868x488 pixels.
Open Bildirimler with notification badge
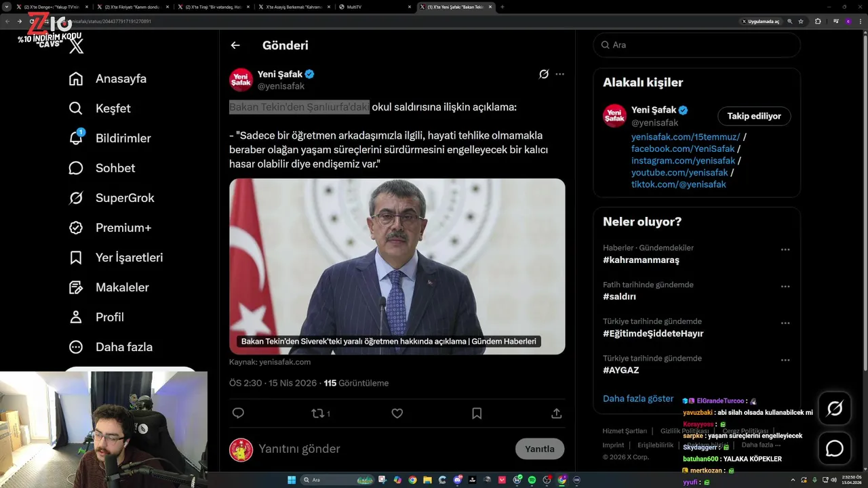click(x=110, y=138)
